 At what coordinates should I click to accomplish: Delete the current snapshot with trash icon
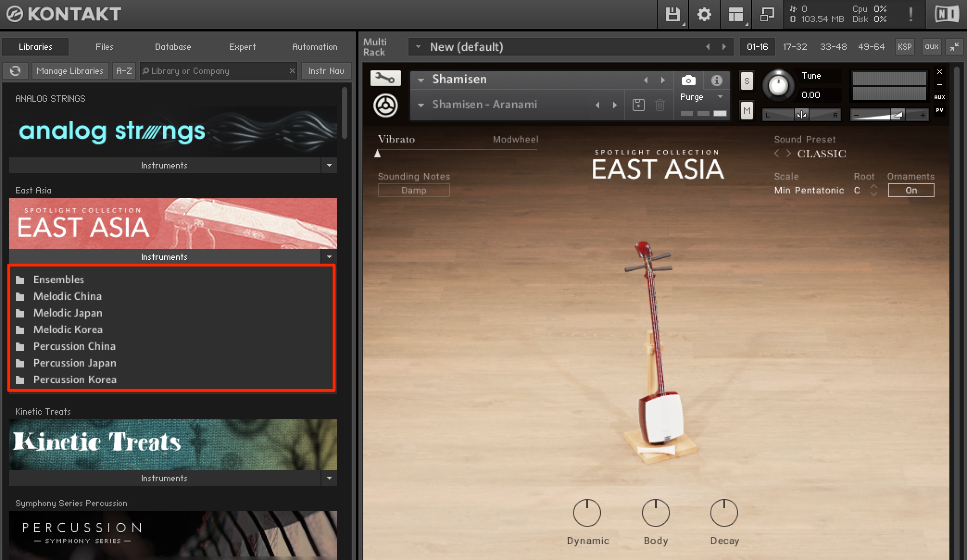pos(660,105)
